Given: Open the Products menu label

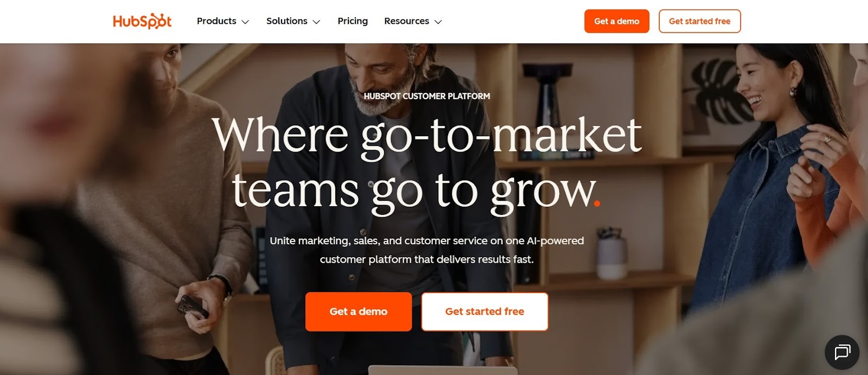Looking at the screenshot, I should tap(216, 21).
